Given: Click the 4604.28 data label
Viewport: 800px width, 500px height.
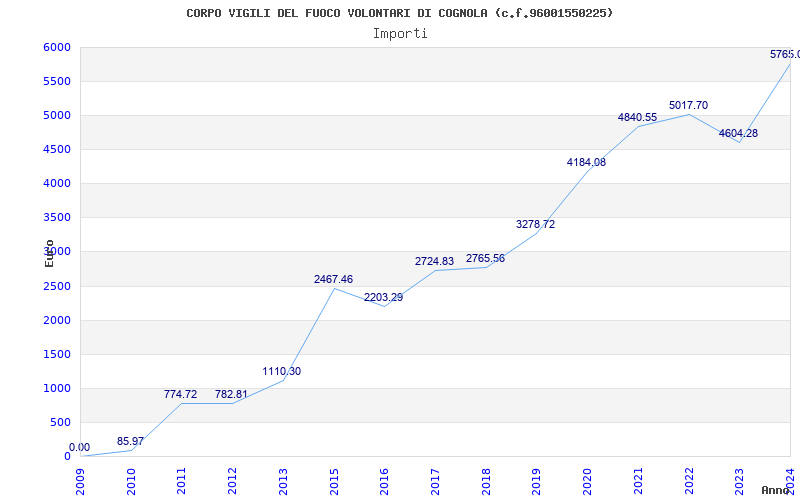Looking at the screenshot, I should (x=738, y=133).
